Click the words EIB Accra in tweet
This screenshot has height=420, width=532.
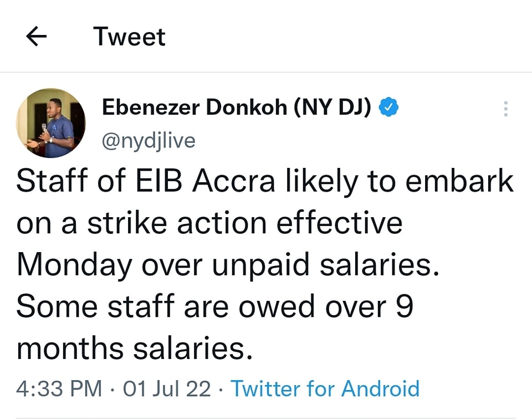(205, 181)
